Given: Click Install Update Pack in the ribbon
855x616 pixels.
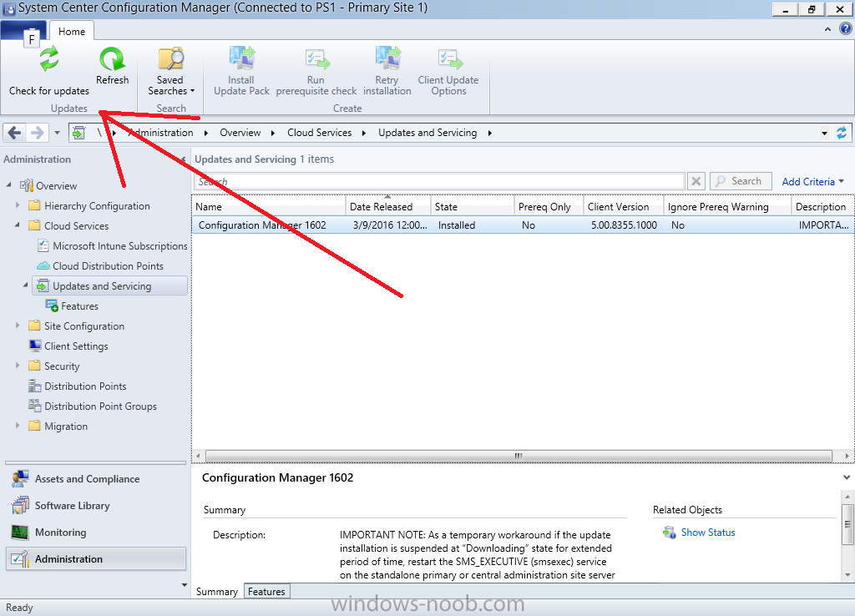Looking at the screenshot, I should pos(241,71).
